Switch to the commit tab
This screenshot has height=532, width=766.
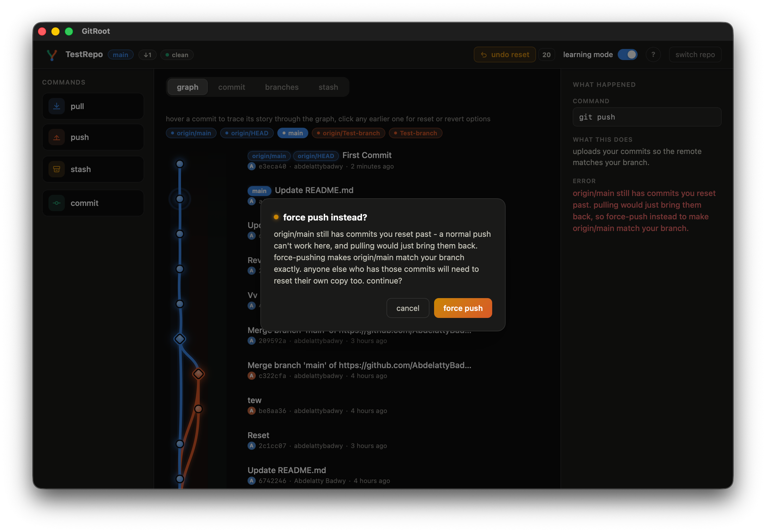[x=232, y=87]
